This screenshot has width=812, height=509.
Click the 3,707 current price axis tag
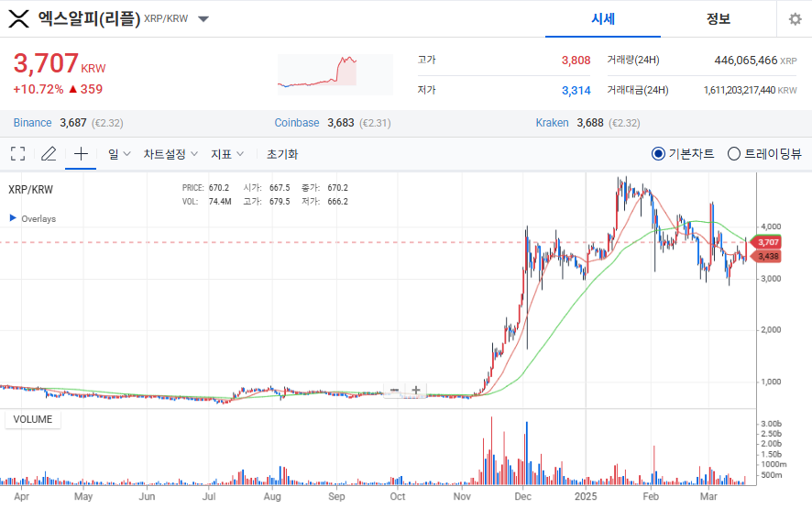tap(767, 242)
